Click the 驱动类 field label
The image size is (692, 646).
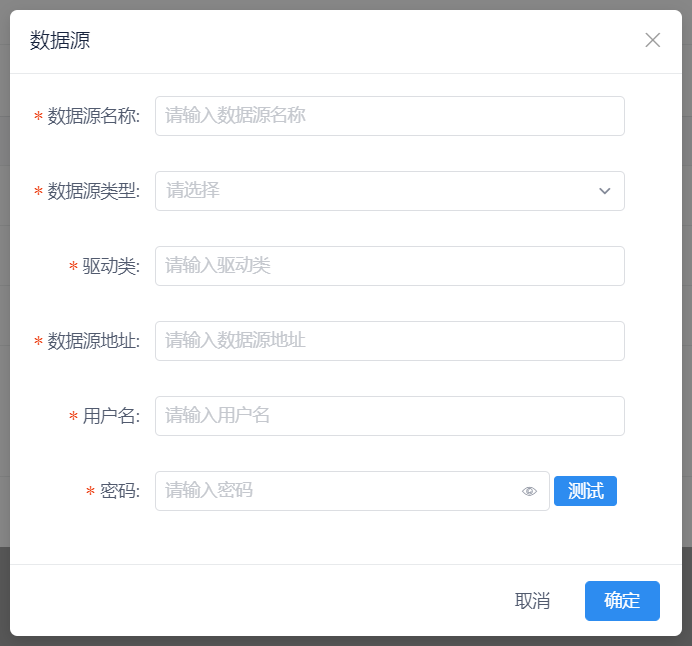click(x=111, y=267)
